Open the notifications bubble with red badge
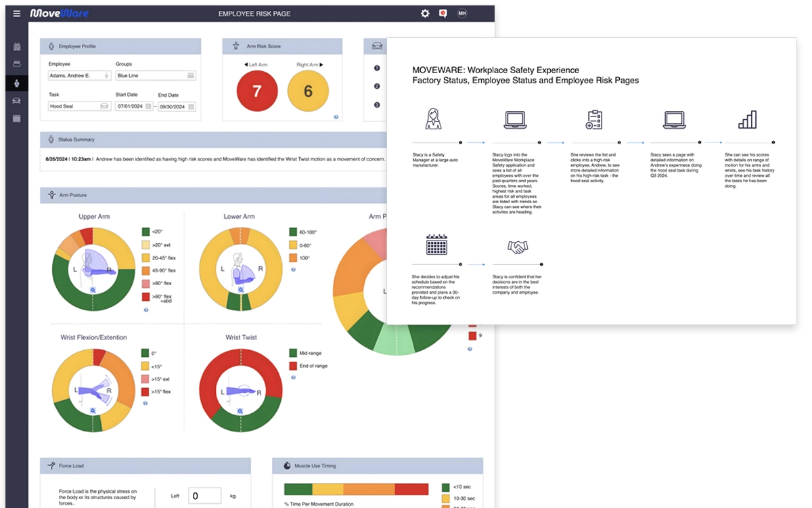Screen dimensions: 812x508 pos(443,13)
